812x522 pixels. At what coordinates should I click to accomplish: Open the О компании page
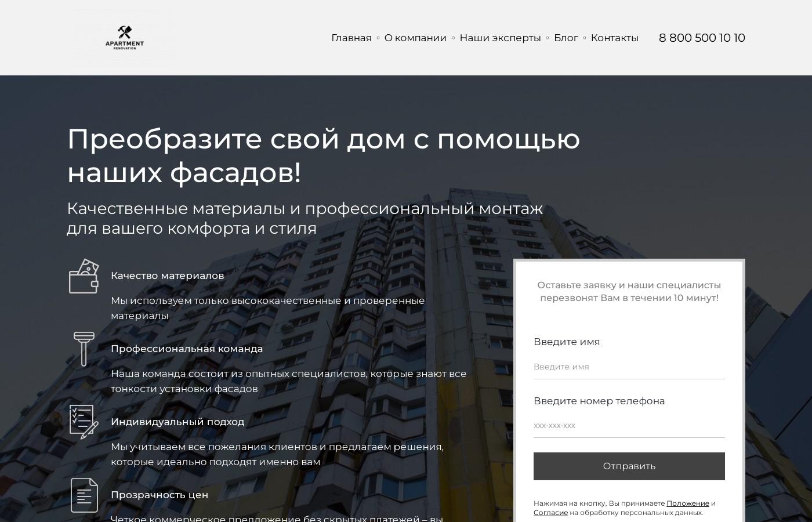click(415, 38)
